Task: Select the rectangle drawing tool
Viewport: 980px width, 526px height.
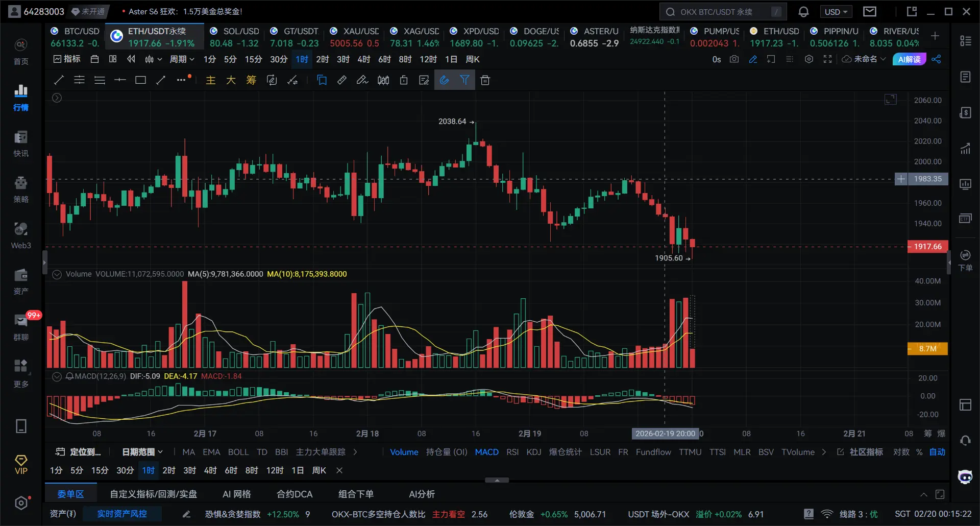Action: pos(140,80)
